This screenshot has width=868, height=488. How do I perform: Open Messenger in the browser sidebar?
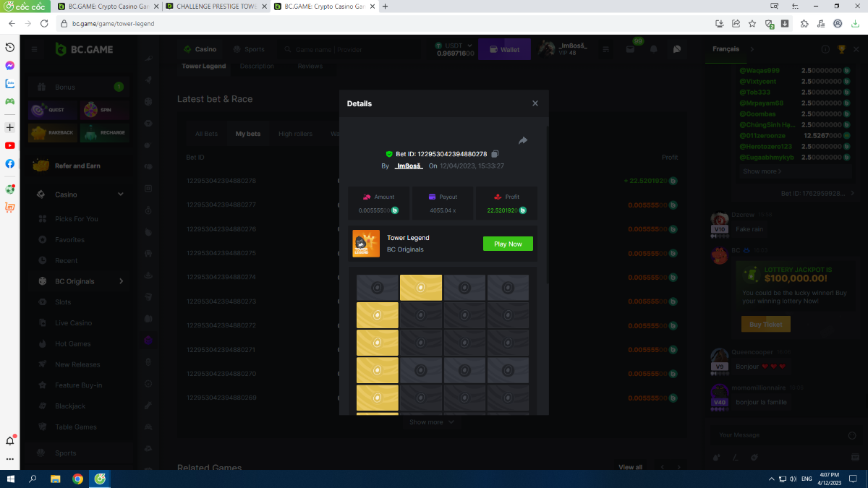[10, 65]
